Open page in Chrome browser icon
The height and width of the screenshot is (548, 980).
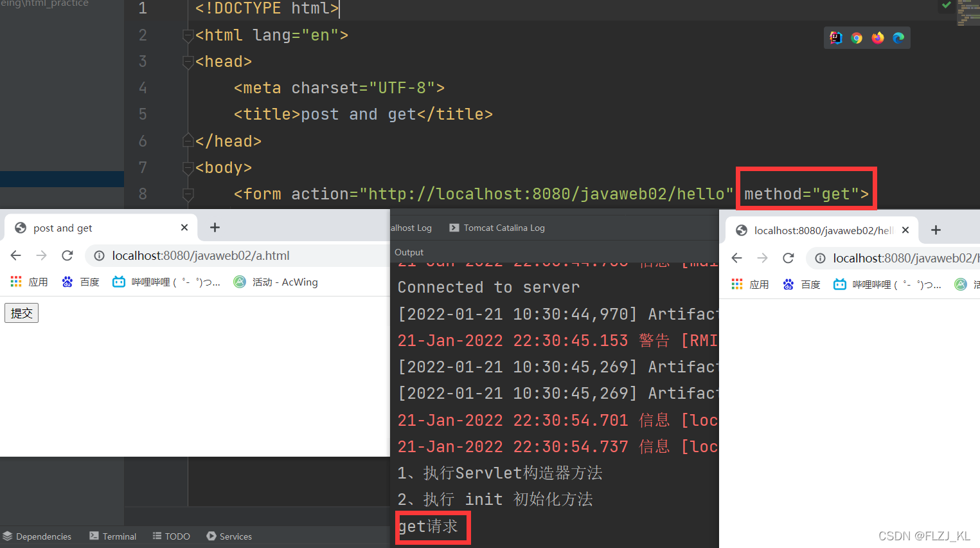(857, 38)
